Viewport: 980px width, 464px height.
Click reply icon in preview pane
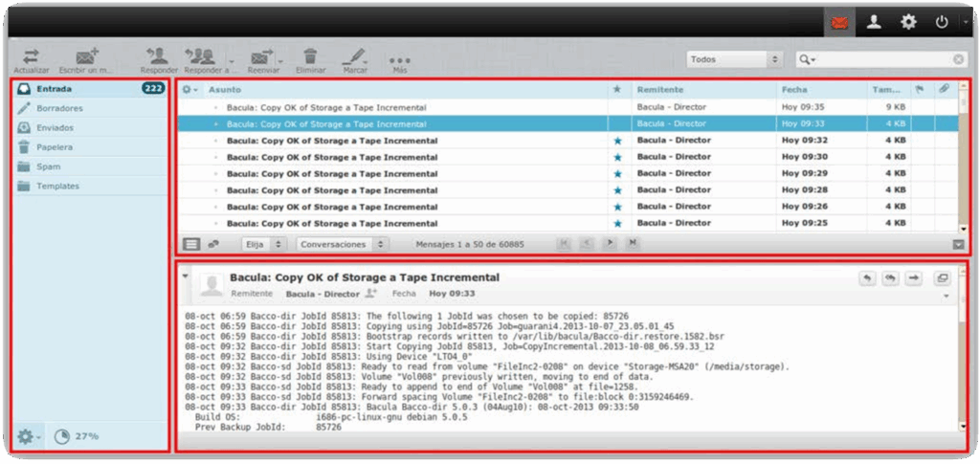click(867, 278)
